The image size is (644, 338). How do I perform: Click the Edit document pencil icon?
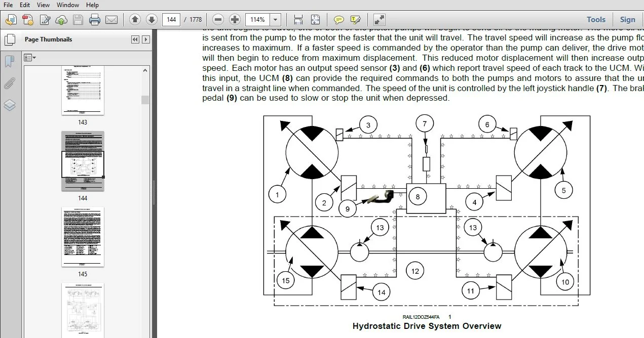coord(45,20)
